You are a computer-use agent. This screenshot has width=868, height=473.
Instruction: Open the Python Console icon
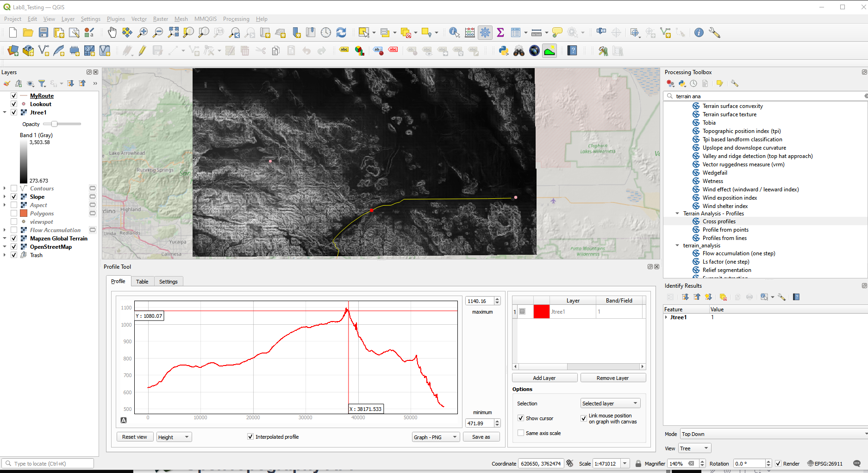point(504,51)
